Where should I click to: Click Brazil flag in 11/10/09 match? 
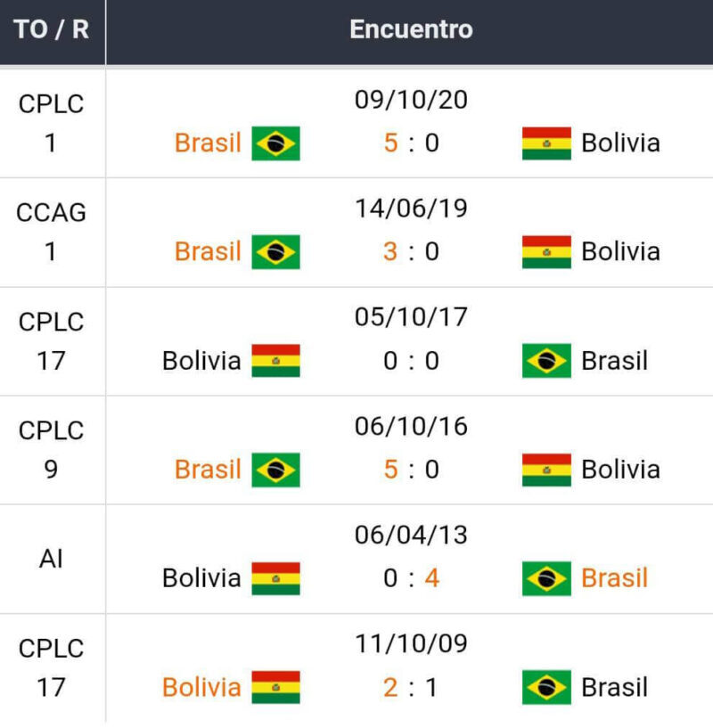click(546, 687)
